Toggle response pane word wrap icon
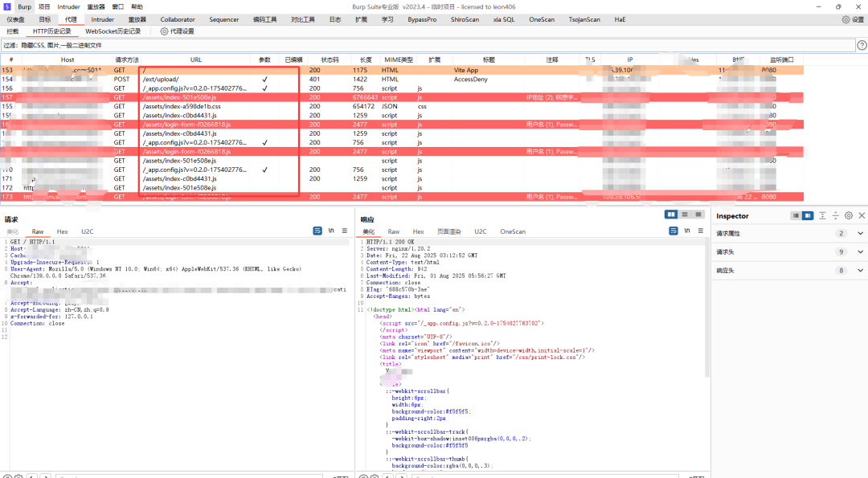868x478 pixels. (x=674, y=231)
